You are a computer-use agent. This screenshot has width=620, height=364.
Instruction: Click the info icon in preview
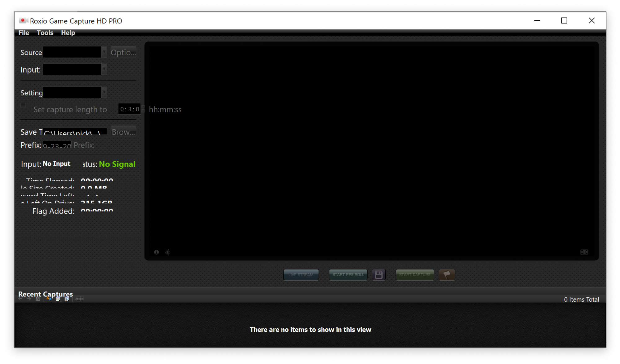[x=157, y=252]
